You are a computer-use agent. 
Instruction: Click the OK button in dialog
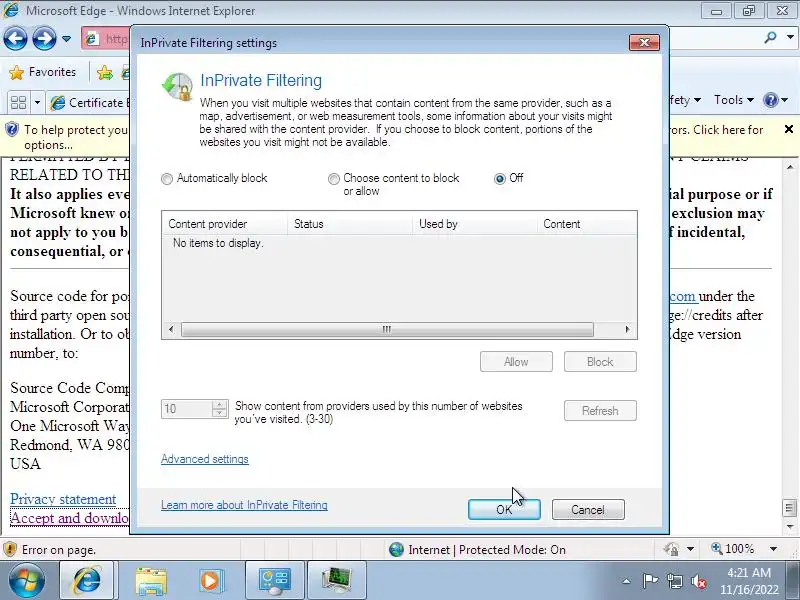point(504,510)
